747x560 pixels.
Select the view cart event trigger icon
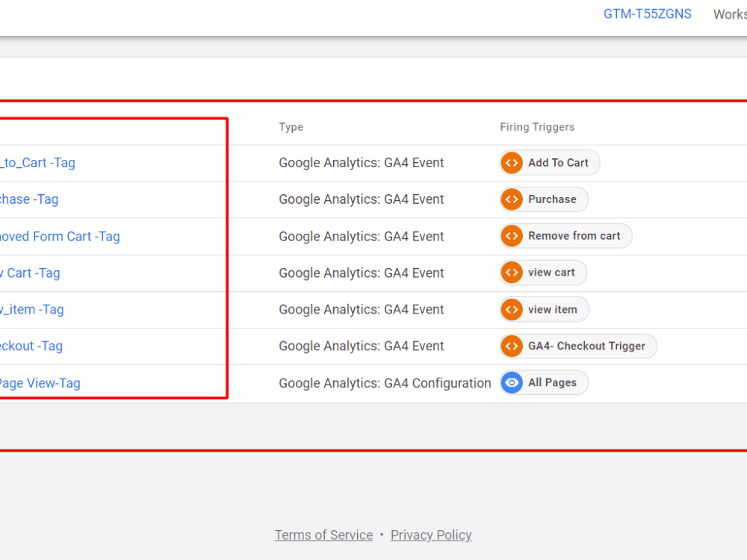(512, 272)
